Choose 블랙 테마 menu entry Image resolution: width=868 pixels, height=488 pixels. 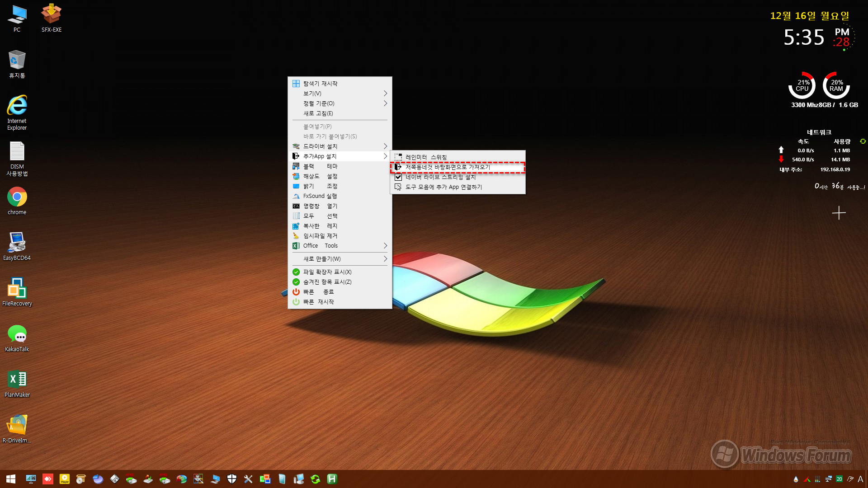tap(340, 166)
